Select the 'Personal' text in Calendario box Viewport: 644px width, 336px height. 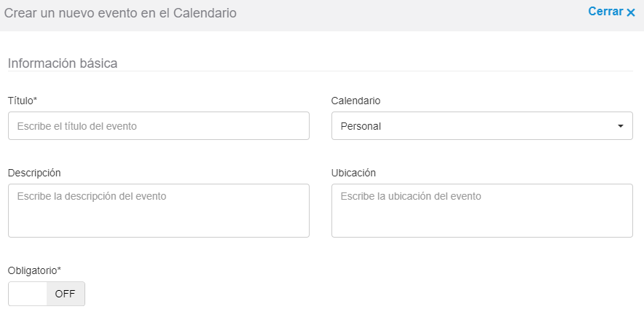[361, 126]
